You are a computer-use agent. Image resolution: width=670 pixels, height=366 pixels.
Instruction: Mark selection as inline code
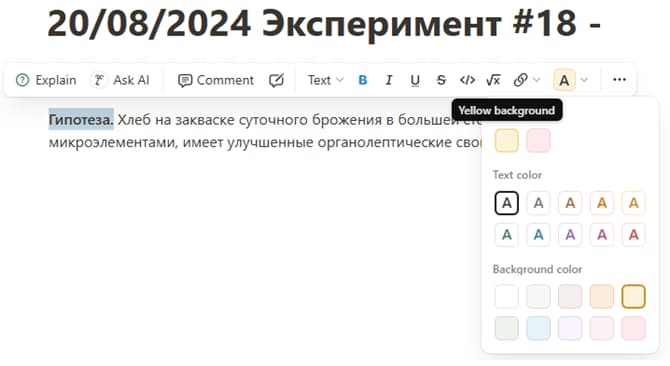[467, 80]
